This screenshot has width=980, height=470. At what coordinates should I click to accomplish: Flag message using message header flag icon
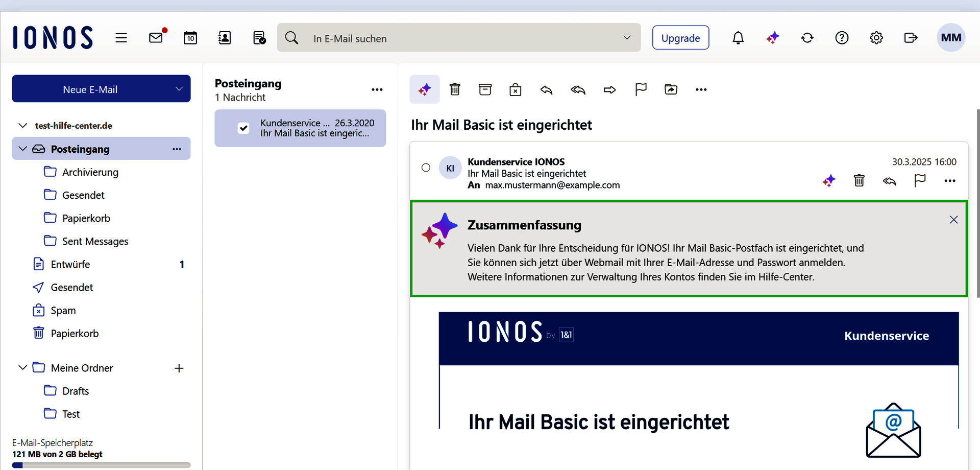pos(920,180)
